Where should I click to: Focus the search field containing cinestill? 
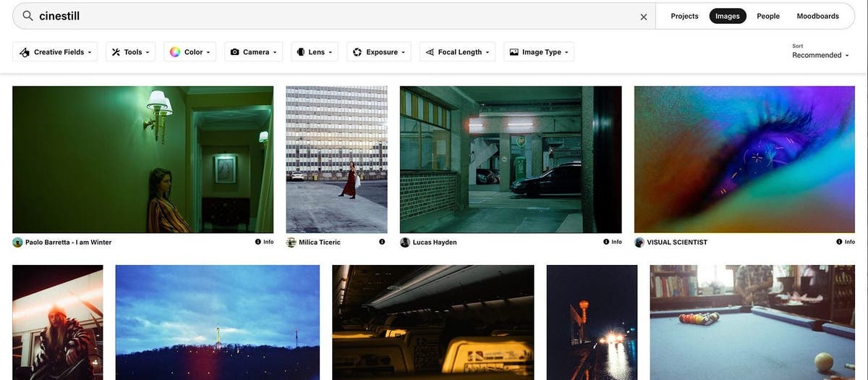click(x=333, y=16)
